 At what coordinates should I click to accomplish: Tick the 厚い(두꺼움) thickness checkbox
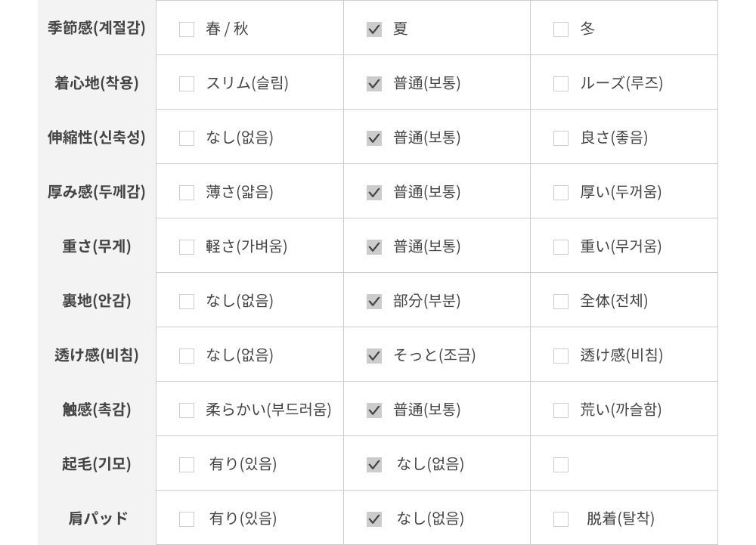point(561,193)
